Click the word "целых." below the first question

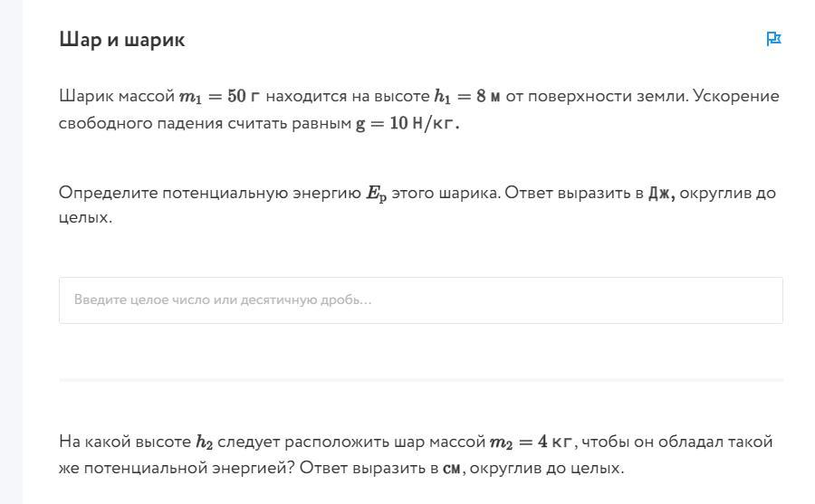point(85,217)
